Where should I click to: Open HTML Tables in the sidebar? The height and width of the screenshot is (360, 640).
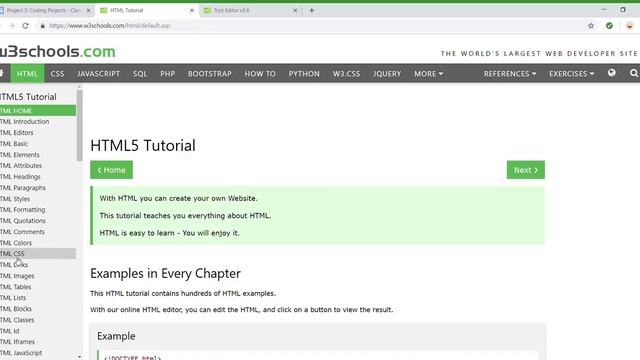38,287
